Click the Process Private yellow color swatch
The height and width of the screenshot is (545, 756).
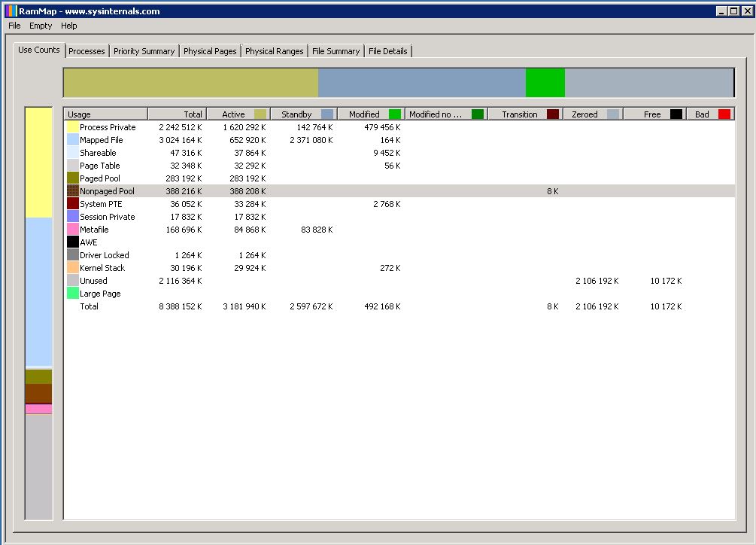pos(73,127)
